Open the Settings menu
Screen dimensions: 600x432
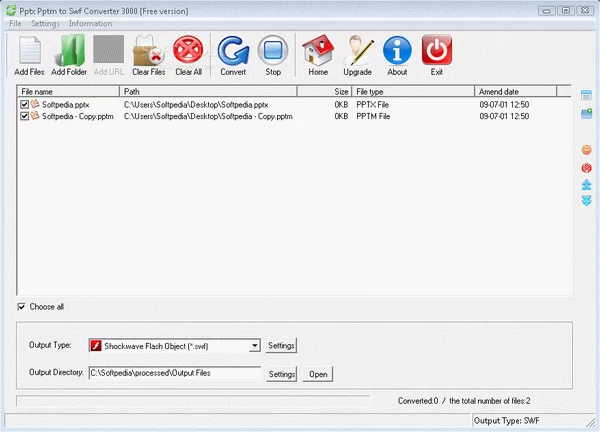(45, 23)
